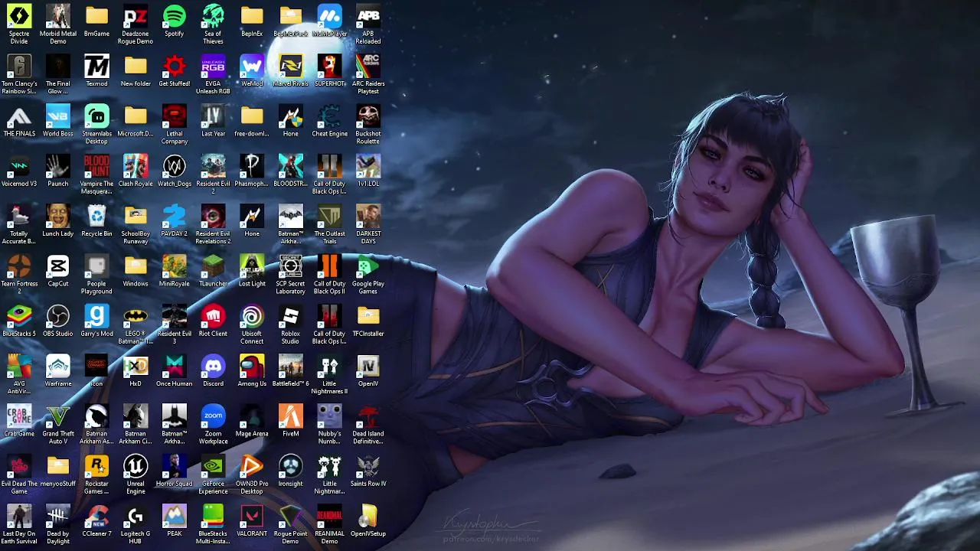Launch Google Play Games
The height and width of the screenshot is (551, 980).
pyautogui.click(x=368, y=266)
